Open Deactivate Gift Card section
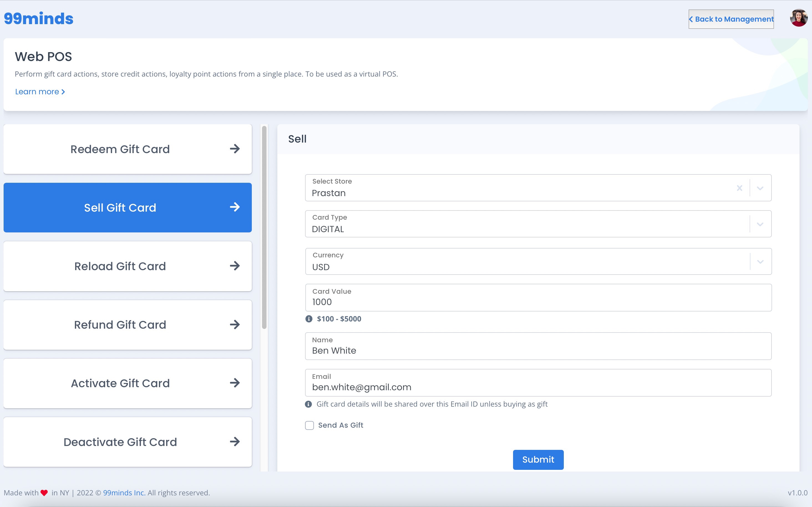Image resolution: width=812 pixels, height=507 pixels. click(128, 442)
